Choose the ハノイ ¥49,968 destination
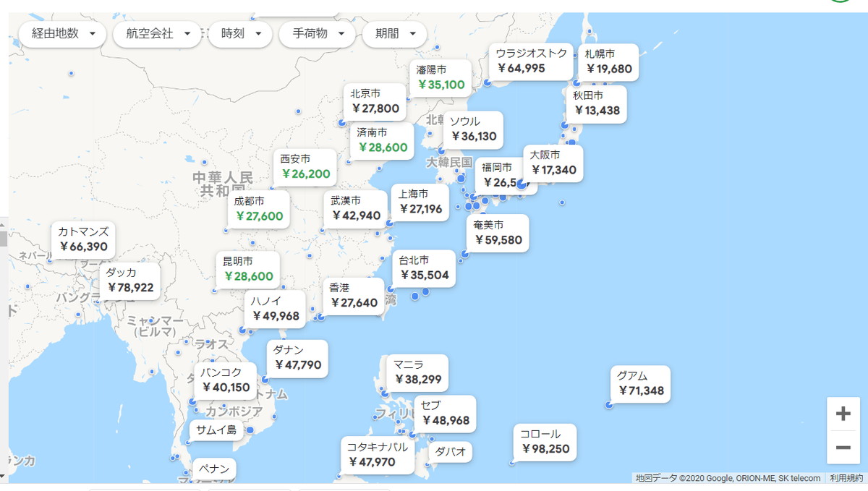Screen dimensions: 868x491 point(274,309)
